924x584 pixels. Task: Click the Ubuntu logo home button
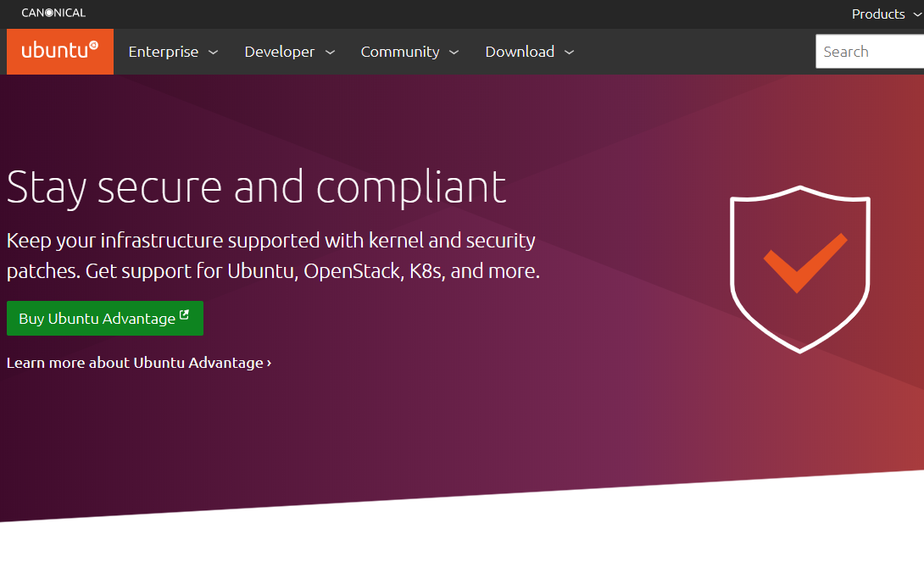[60, 52]
